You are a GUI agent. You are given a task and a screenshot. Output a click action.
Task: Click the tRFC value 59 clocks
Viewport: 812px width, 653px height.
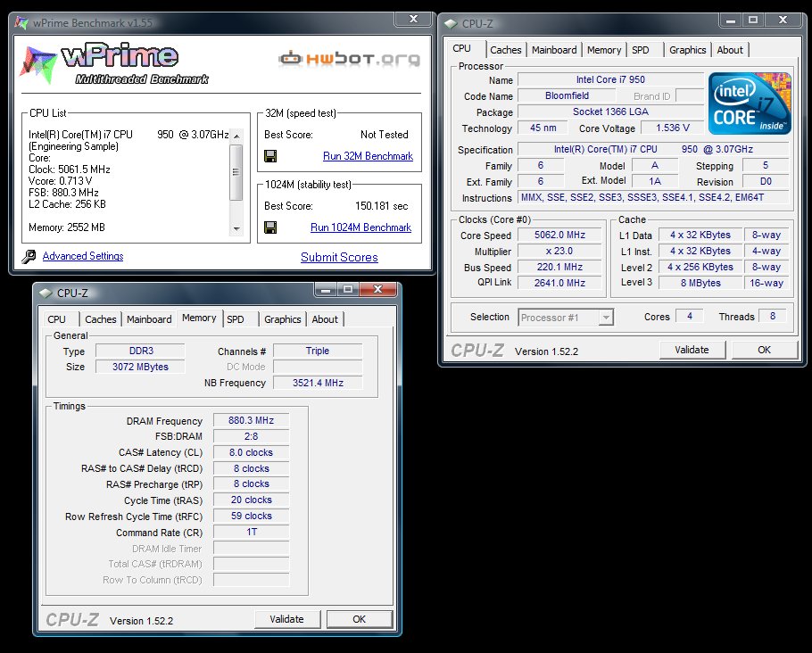(251, 516)
